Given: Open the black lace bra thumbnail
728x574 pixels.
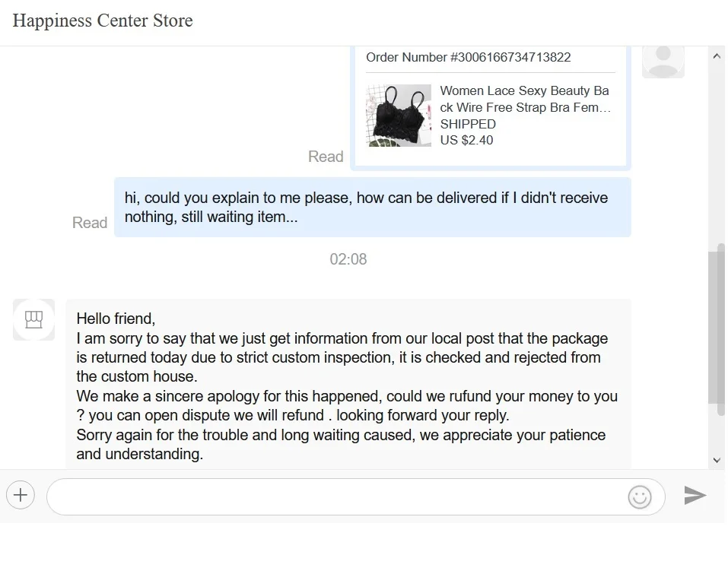Looking at the screenshot, I should (399, 116).
